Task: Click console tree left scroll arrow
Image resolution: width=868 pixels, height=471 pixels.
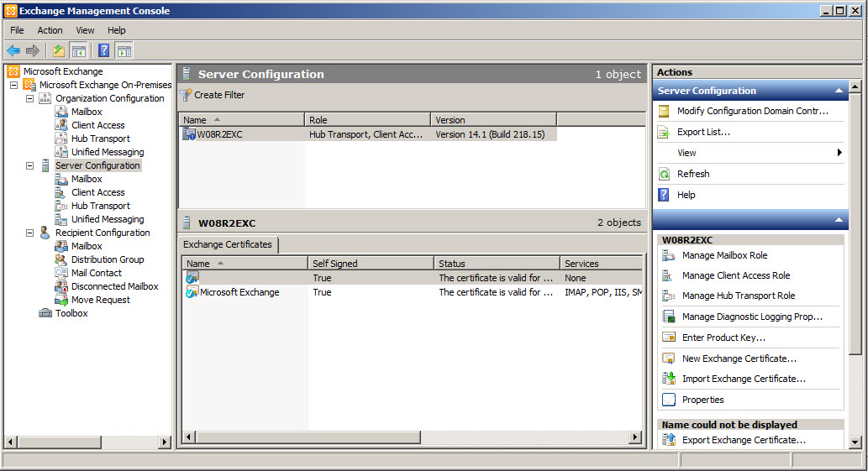Action: point(11,442)
